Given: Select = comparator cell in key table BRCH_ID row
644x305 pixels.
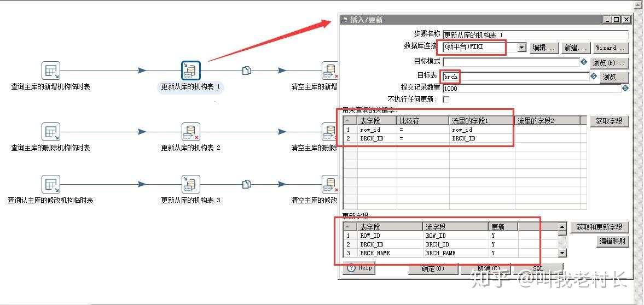Looking at the screenshot, I should (x=422, y=138).
